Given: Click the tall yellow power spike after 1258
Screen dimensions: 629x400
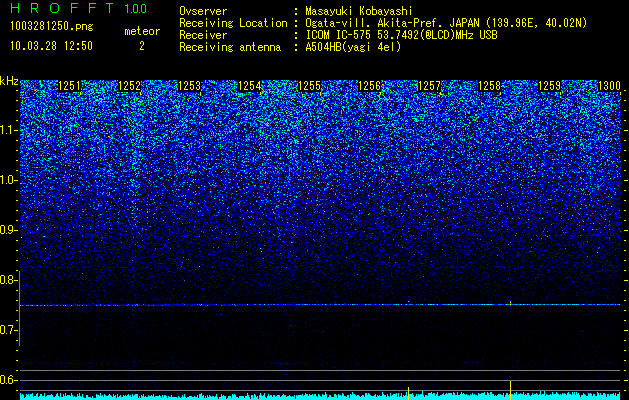Looking at the screenshot, I should [x=510, y=390].
